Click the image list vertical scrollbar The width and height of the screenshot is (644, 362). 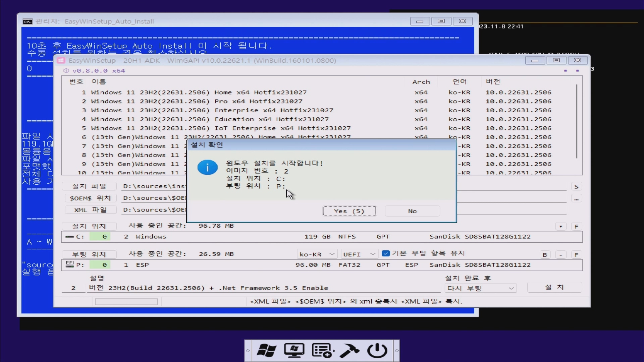577,121
